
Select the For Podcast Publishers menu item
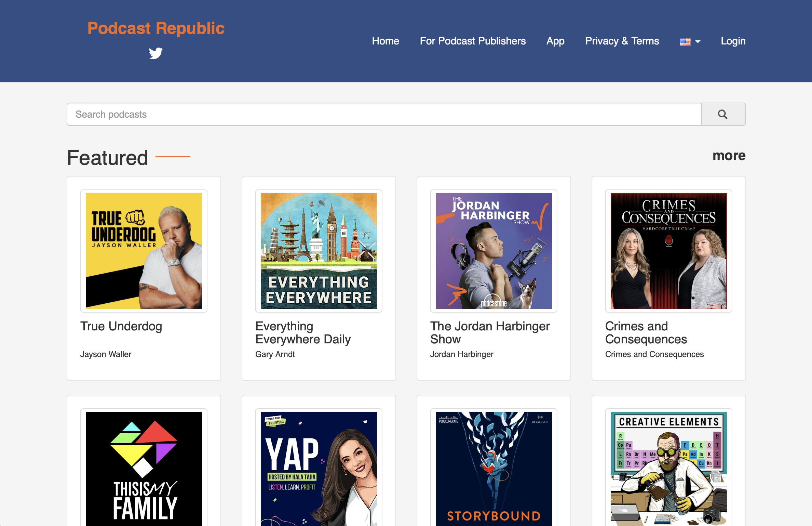[x=473, y=41]
